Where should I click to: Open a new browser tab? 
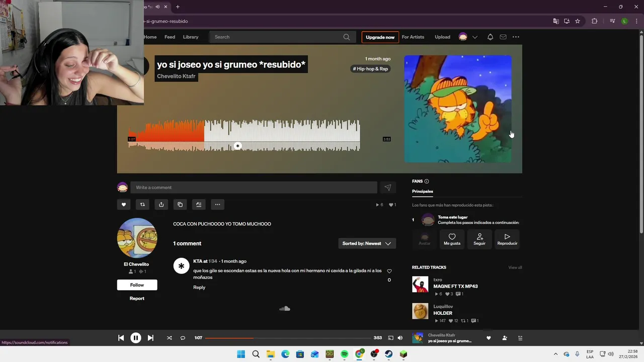(x=178, y=7)
